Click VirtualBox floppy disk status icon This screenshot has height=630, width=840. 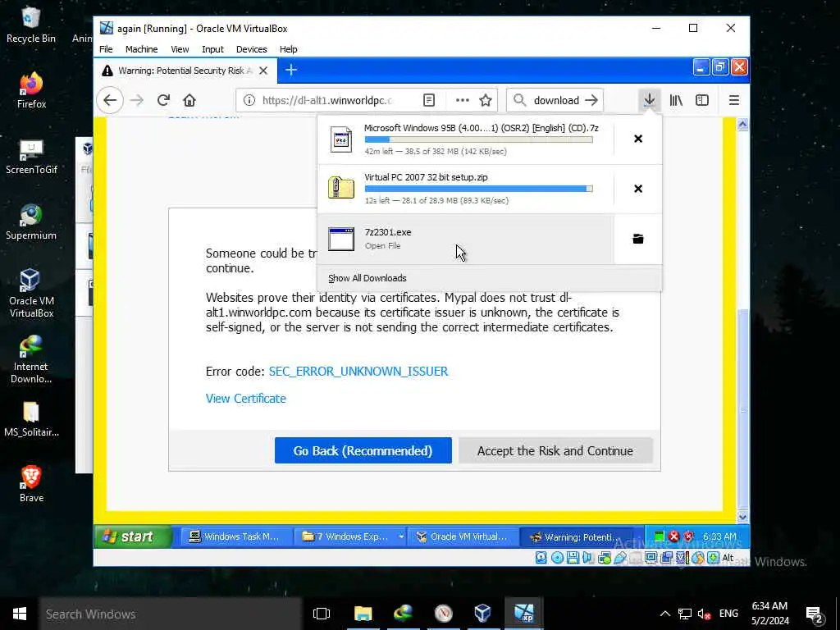[x=573, y=558]
